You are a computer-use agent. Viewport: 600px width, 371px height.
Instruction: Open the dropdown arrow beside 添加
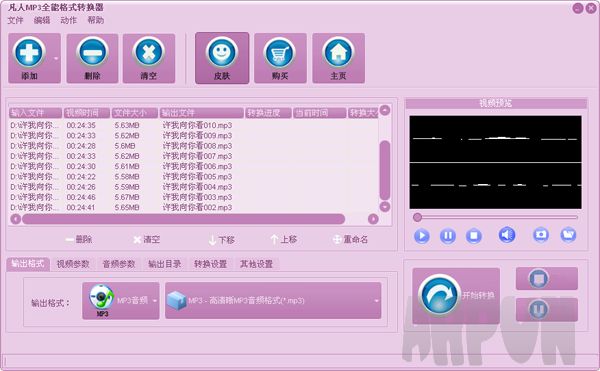pos(56,59)
